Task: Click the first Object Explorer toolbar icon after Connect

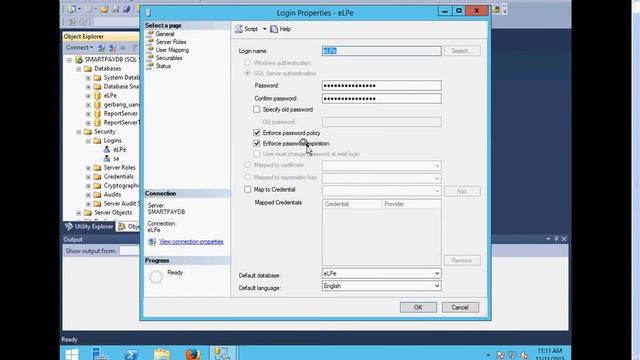Action: pyautogui.click(x=101, y=48)
